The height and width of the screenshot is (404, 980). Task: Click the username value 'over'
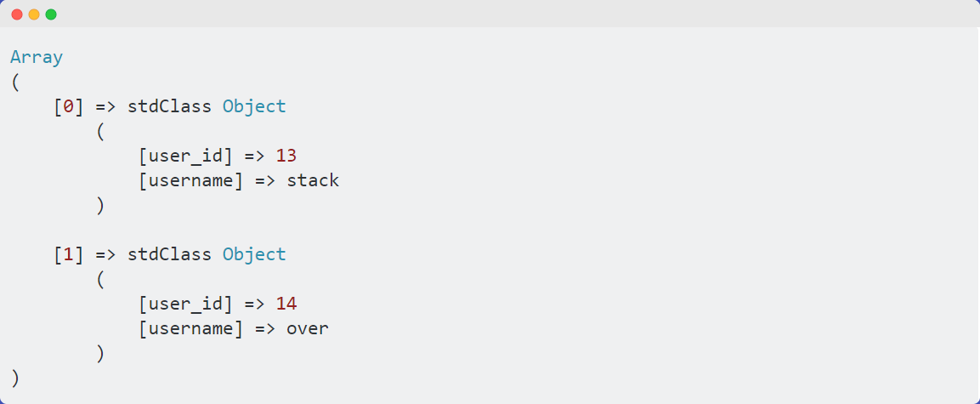tap(308, 329)
